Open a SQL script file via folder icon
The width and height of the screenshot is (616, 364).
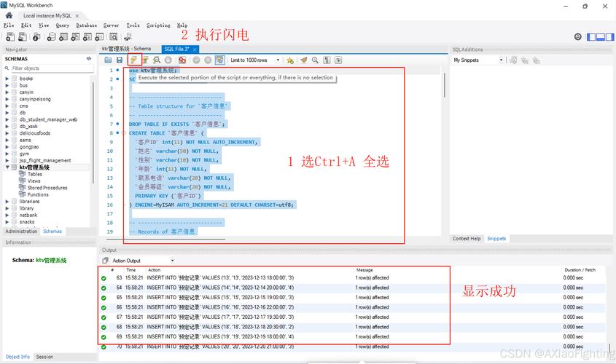(x=109, y=60)
